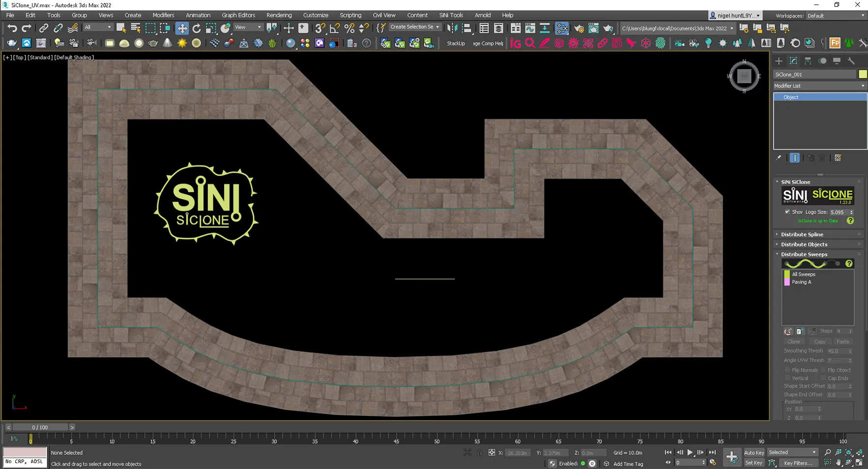Toggle the 3D Snaps icon
The width and height of the screenshot is (868, 469).
(x=320, y=28)
